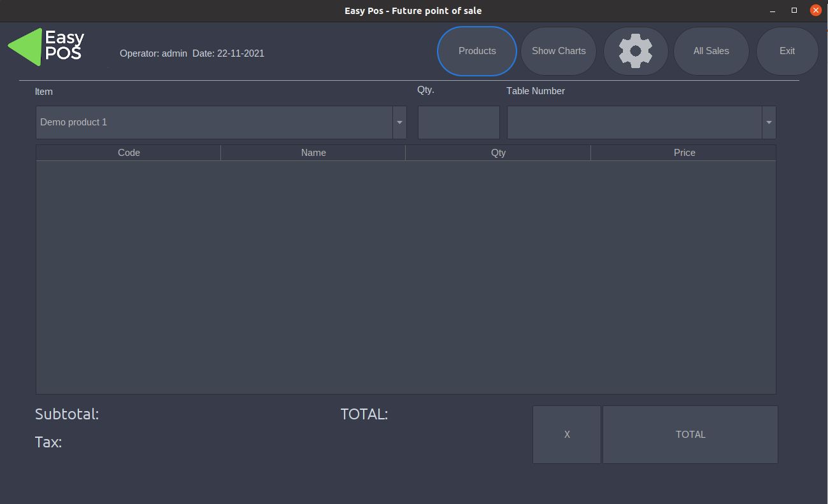Minimize the Easy Pos window
The width and height of the screenshot is (828, 504).
pyautogui.click(x=773, y=11)
